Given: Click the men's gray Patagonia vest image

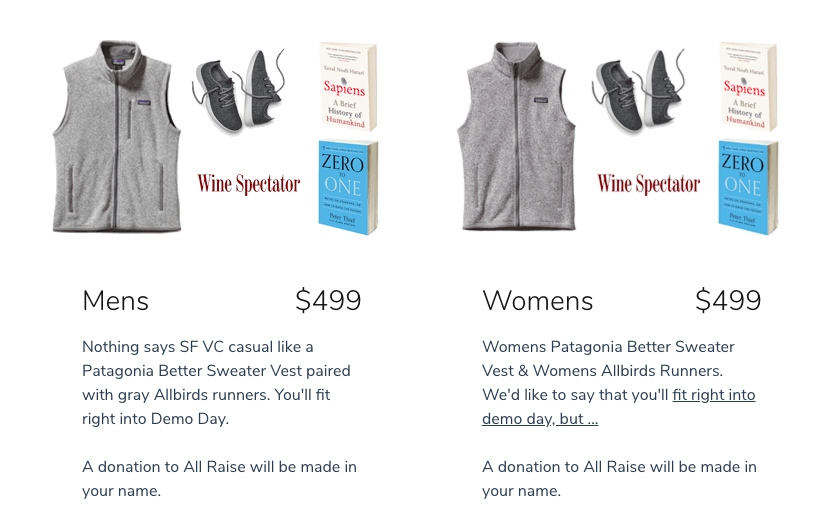Looking at the screenshot, I should pyautogui.click(x=118, y=140).
